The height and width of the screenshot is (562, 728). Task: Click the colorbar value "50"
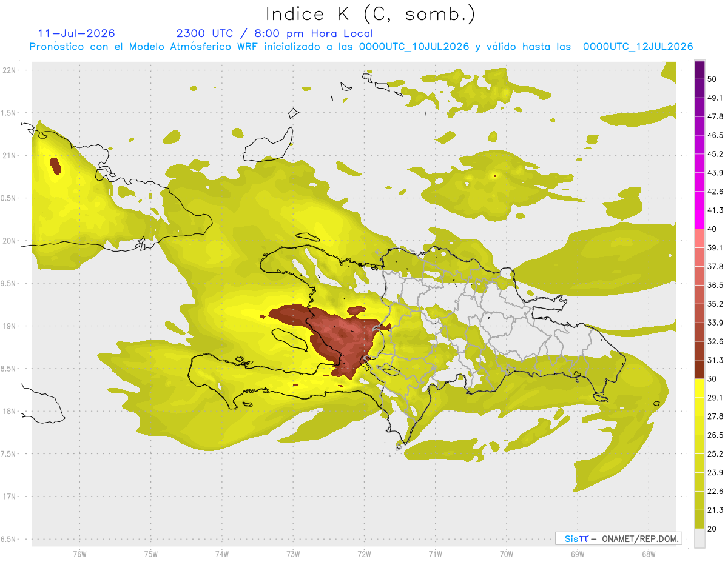(x=712, y=79)
